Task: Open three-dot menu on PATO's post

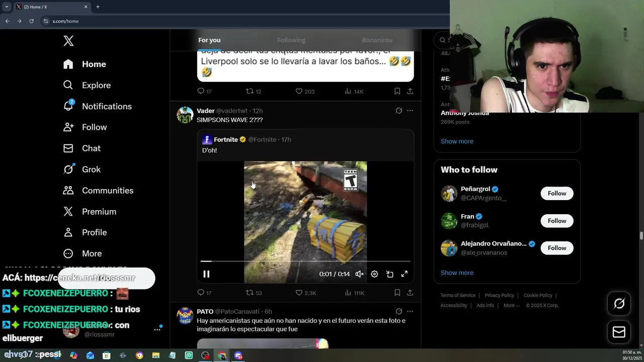Action: pos(410,312)
